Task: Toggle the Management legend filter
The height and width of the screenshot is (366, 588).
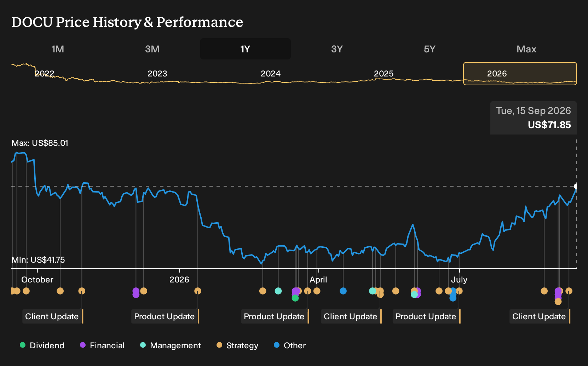Action: click(x=171, y=345)
